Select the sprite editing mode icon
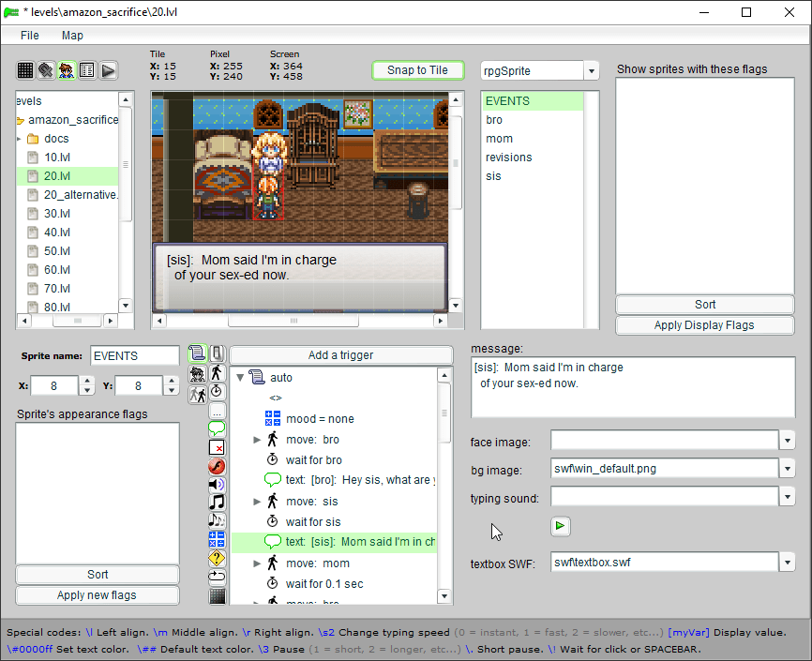The image size is (812, 661). 67,70
